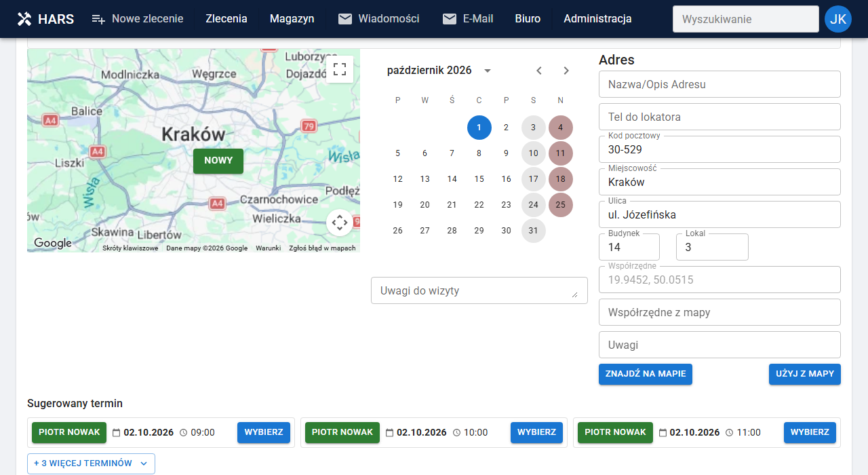868x475 pixels.
Task: Click the Miejscowość field
Action: (x=719, y=182)
